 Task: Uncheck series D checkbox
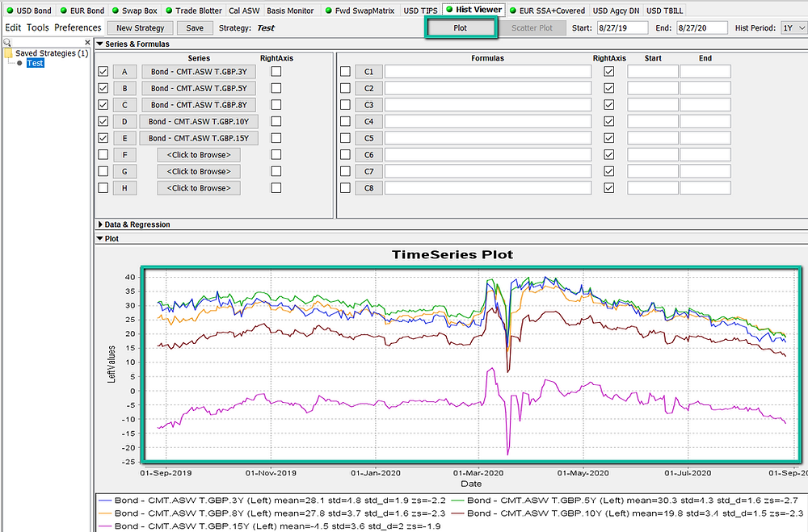(x=103, y=122)
